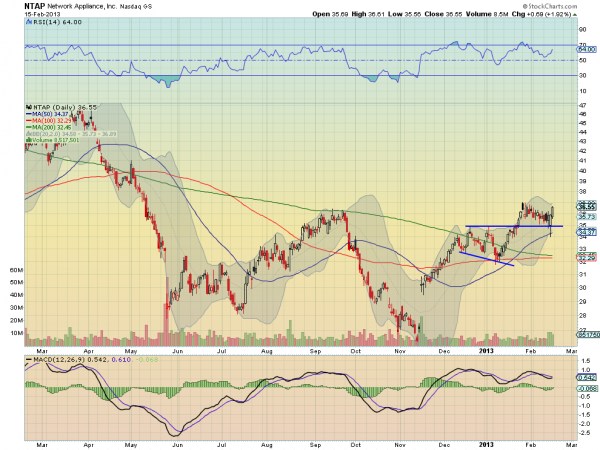
Task: Click the volume value tag at the right of the volume bars
Action: tap(588, 334)
